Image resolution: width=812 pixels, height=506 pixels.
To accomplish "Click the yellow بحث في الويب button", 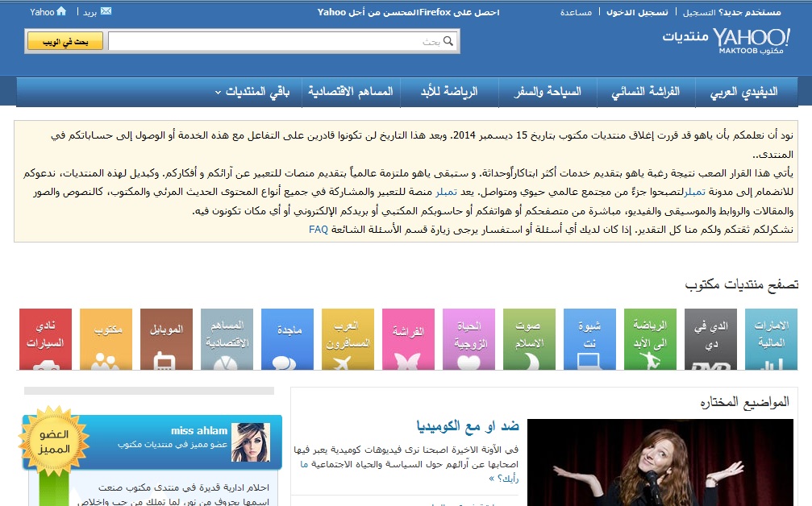I will (x=65, y=41).
